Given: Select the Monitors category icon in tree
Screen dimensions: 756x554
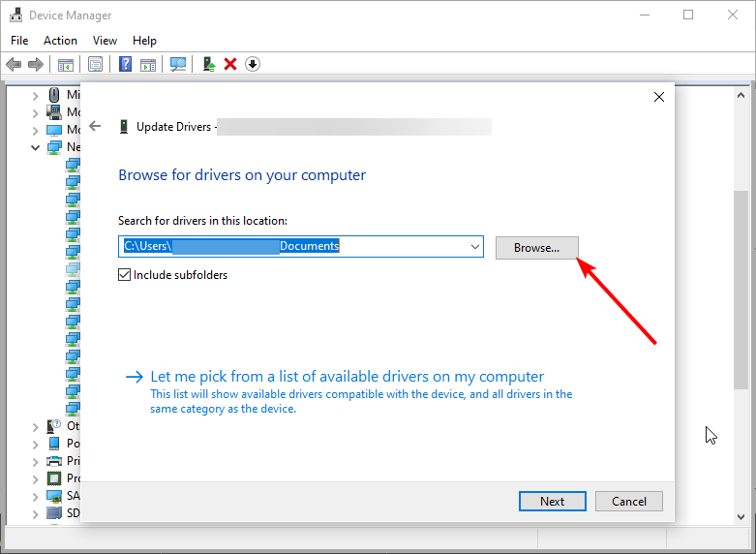Looking at the screenshot, I should (54, 130).
